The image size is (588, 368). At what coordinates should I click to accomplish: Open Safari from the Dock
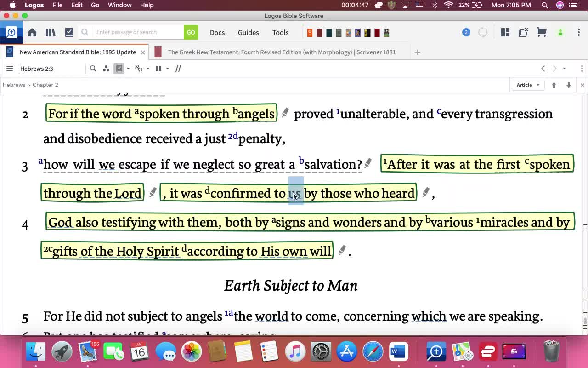coord(373,352)
